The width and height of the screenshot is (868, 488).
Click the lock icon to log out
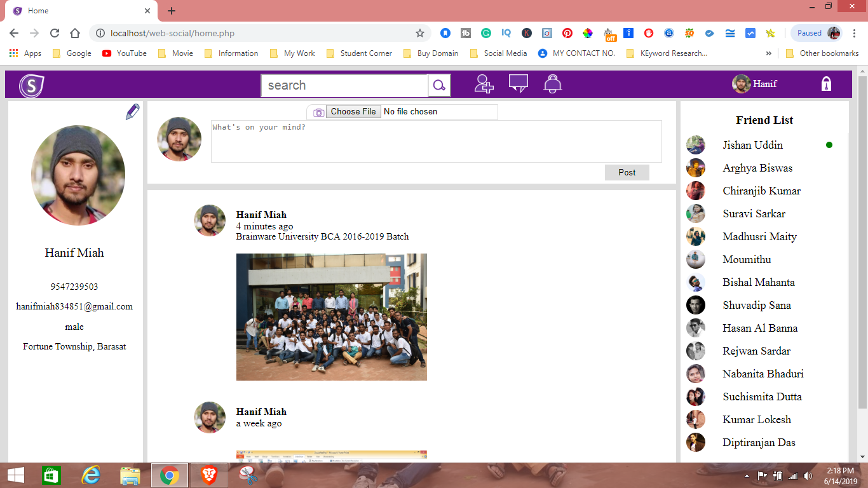pyautogui.click(x=827, y=83)
